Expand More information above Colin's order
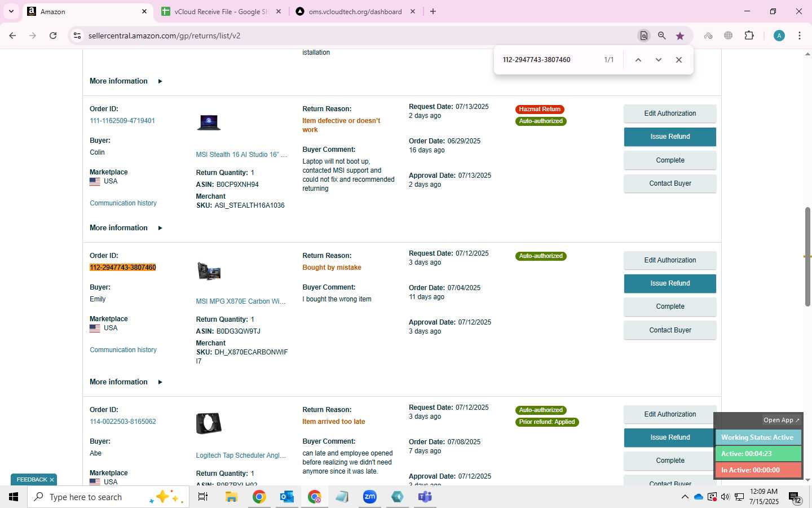Image resolution: width=812 pixels, height=508 pixels. 126,81
